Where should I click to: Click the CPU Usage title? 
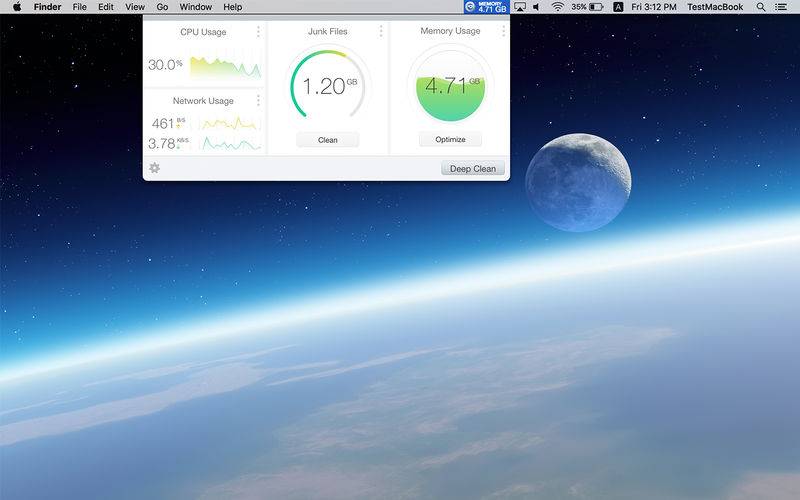(203, 32)
